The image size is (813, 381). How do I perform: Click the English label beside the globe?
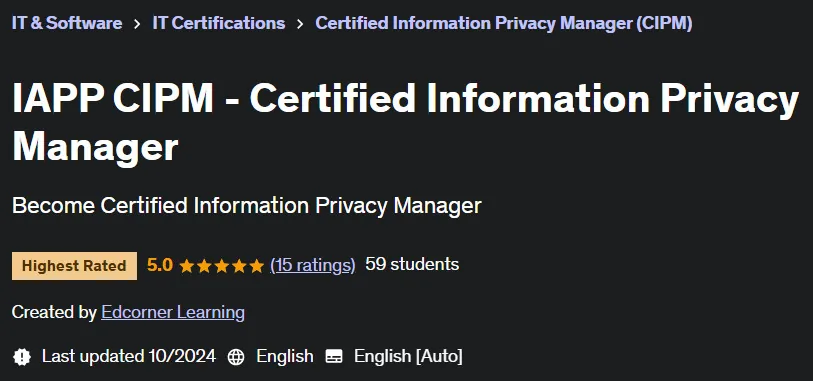click(x=285, y=357)
